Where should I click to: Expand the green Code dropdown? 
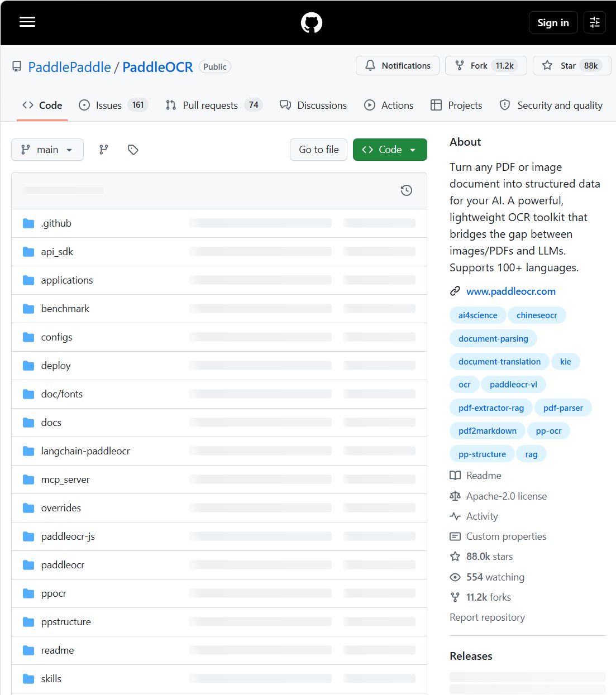point(390,150)
